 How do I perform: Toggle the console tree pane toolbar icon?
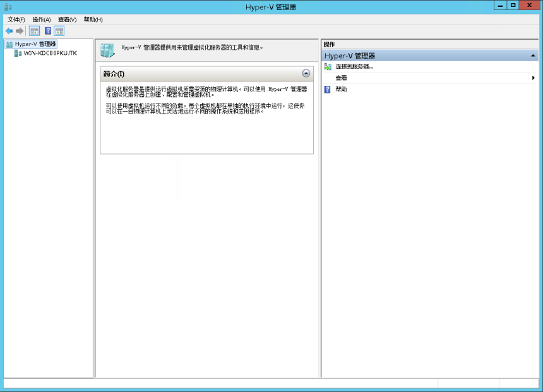click(x=34, y=31)
